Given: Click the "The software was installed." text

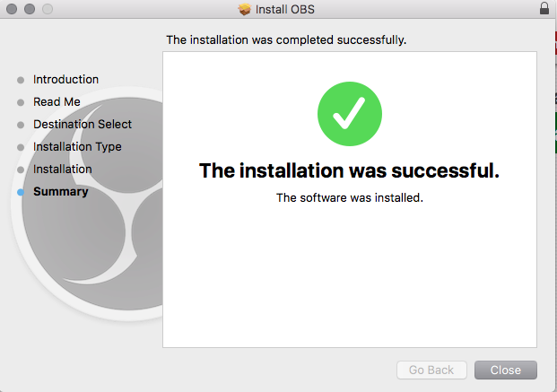Looking at the screenshot, I should pos(349,198).
